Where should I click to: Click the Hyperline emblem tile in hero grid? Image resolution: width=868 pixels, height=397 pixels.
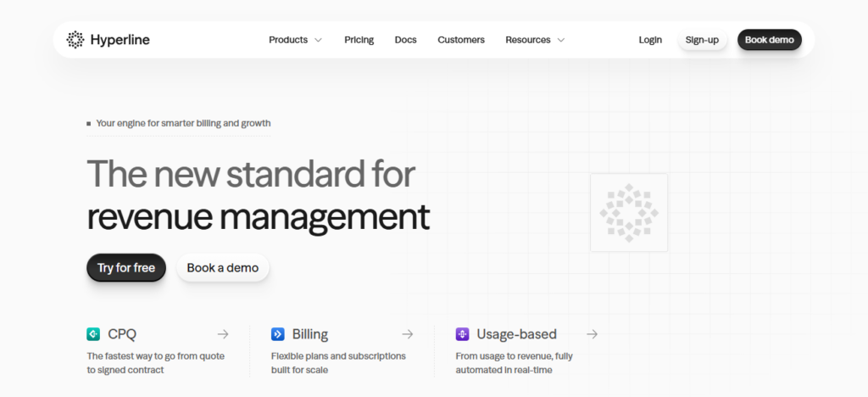[628, 213]
